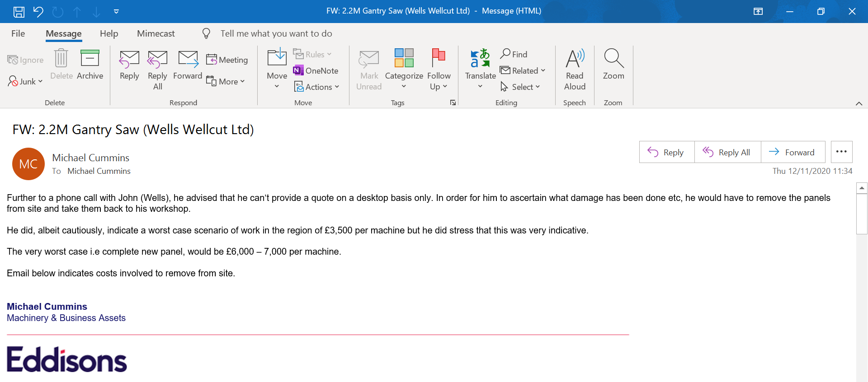Click the vertical scrollbar thumb
Viewport: 868px width, 382px height.
[862, 214]
